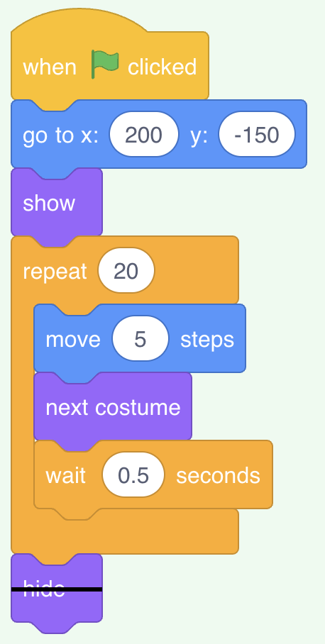Screen dimensions: 325x644
Task: Click the 'repeat' label of the loop block
Action: (x=55, y=272)
